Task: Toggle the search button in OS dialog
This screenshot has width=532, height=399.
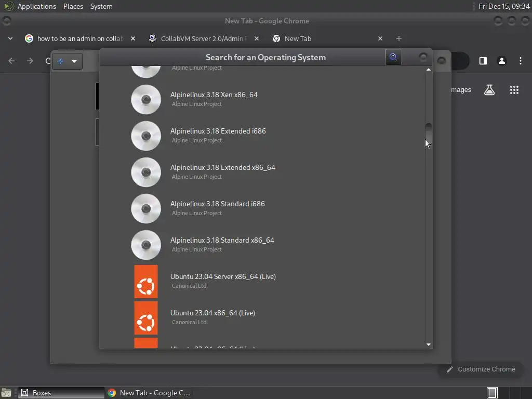Action: [393, 57]
